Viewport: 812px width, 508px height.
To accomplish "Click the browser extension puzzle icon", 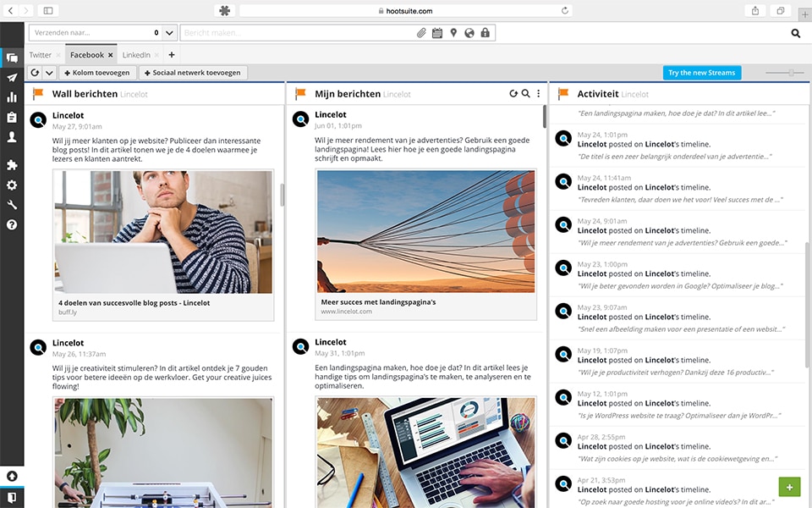I will pos(224,10).
